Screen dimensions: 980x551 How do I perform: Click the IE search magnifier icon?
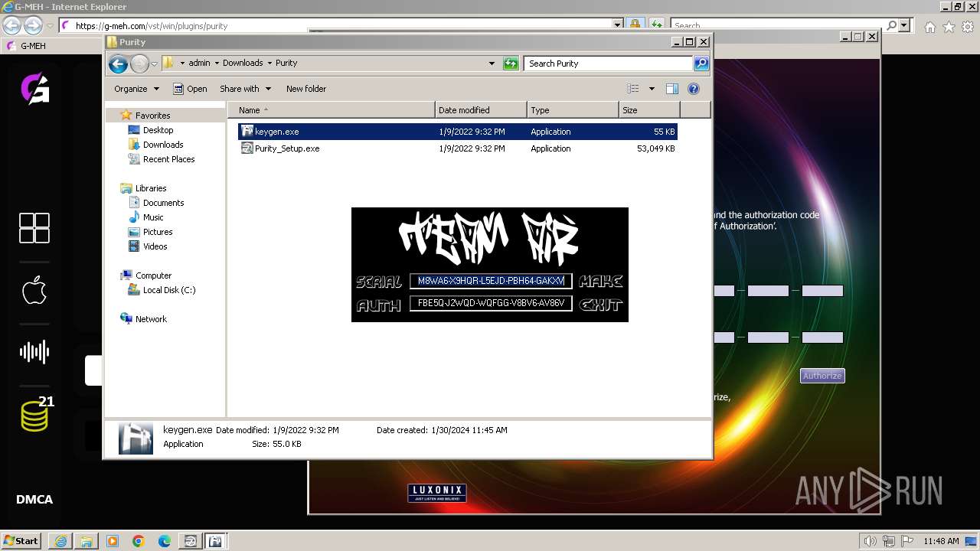point(891,25)
